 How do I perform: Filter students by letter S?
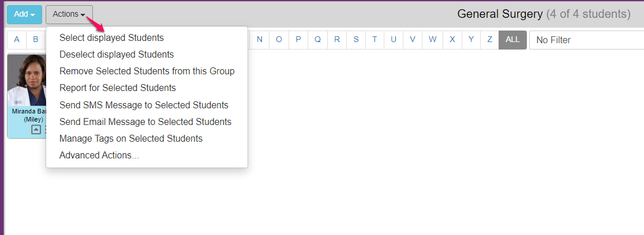[x=356, y=40]
